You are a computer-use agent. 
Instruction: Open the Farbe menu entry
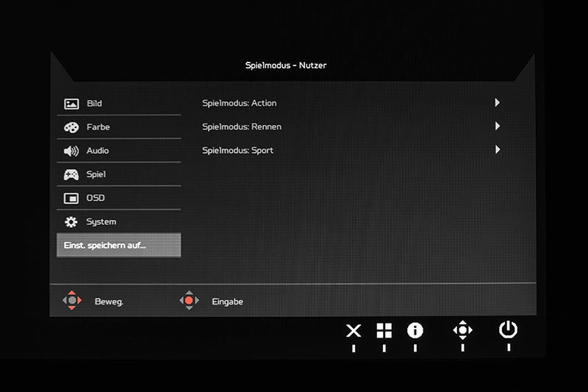tap(119, 127)
